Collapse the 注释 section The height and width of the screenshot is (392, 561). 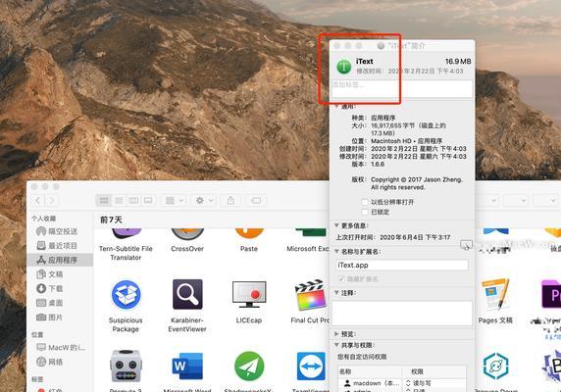coord(336,293)
